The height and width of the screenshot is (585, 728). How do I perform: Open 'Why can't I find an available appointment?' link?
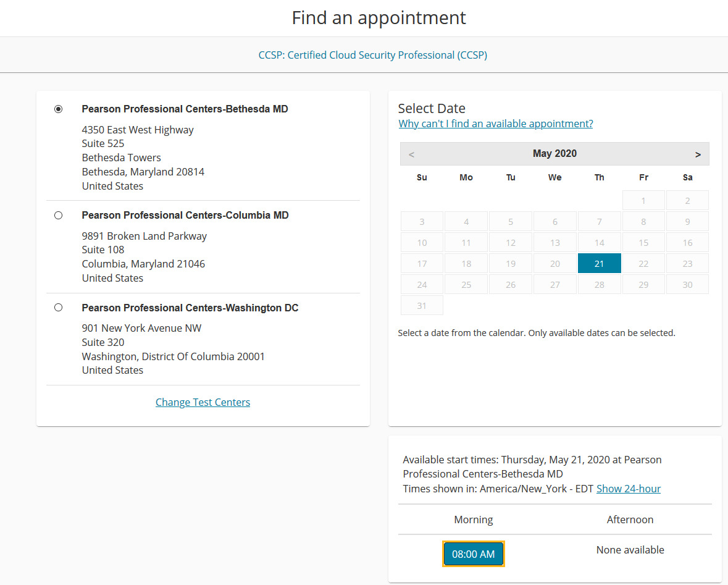click(495, 124)
